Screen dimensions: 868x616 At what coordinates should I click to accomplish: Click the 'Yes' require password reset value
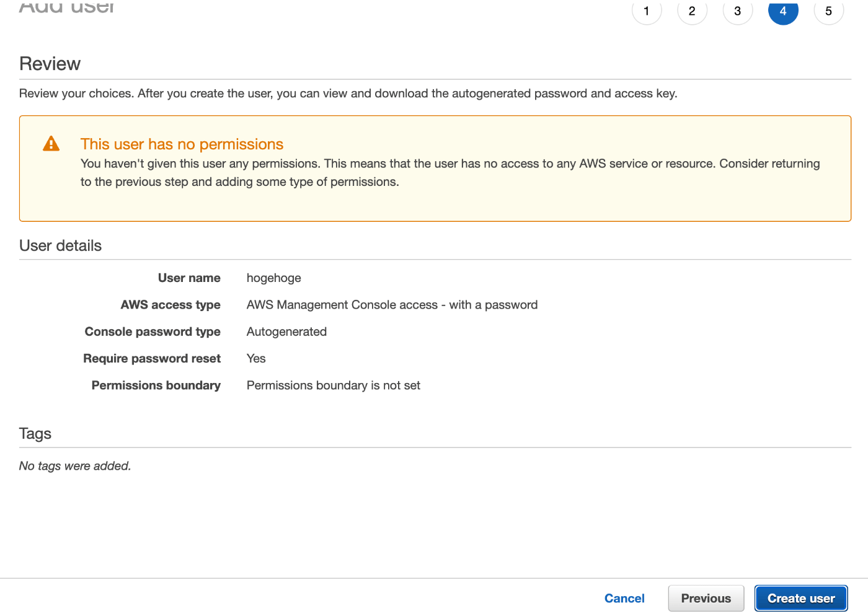click(256, 358)
